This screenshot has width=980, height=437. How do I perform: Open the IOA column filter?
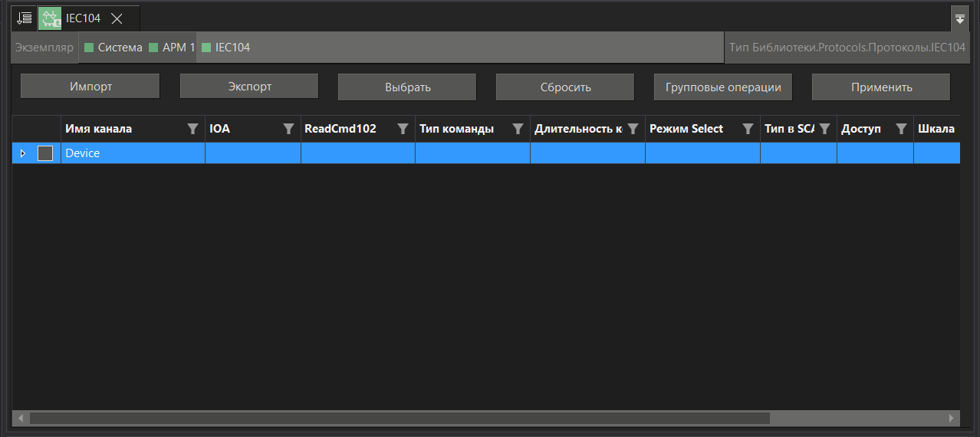[x=288, y=130]
